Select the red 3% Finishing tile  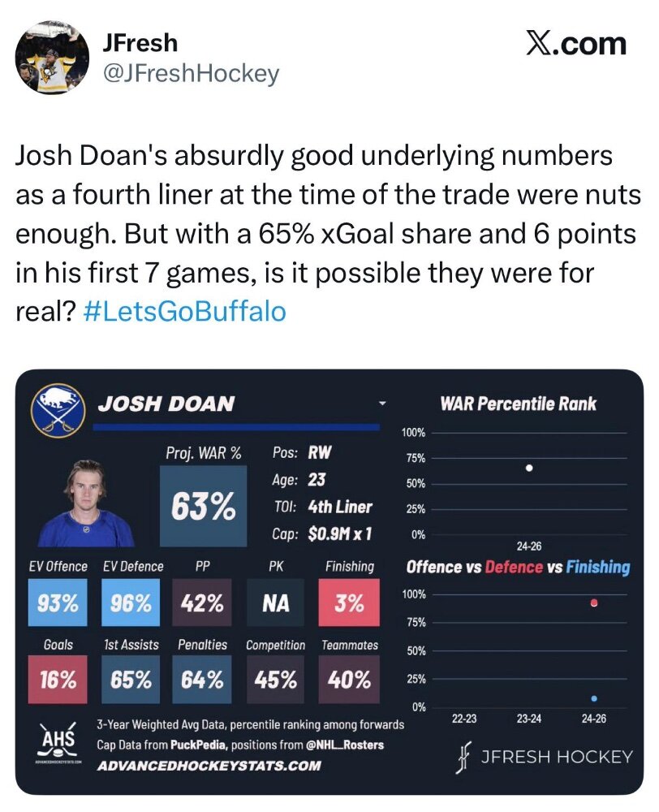[349, 604]
